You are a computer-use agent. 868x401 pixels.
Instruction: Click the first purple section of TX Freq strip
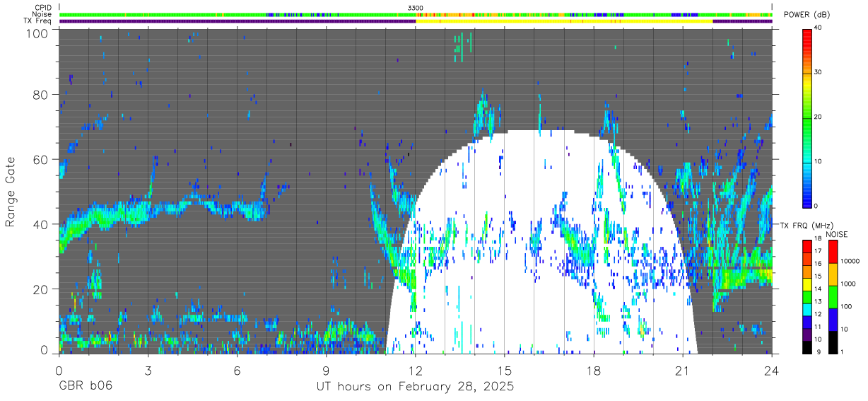click(x=237, y=21)
